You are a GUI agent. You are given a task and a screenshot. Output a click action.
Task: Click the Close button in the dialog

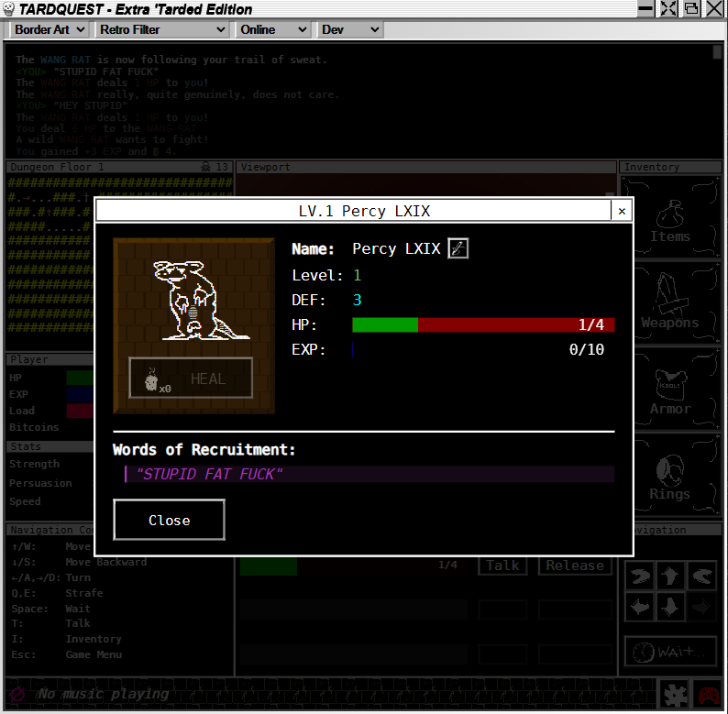(169, 520)
